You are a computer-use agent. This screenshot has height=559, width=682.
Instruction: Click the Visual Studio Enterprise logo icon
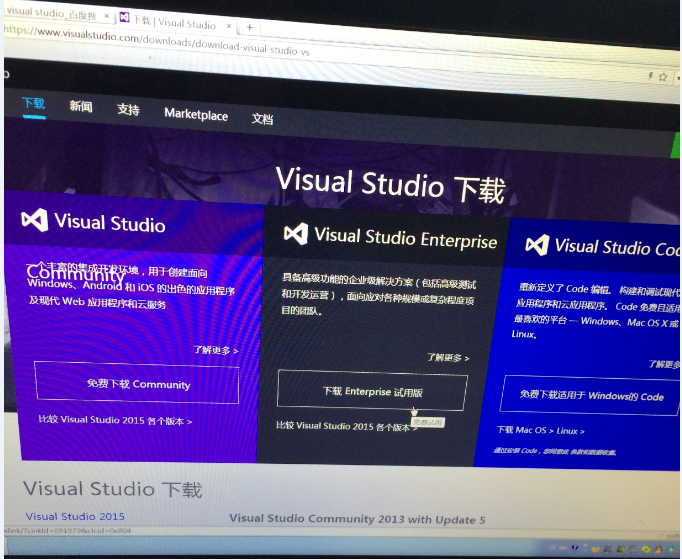click(x=296, y=234)
